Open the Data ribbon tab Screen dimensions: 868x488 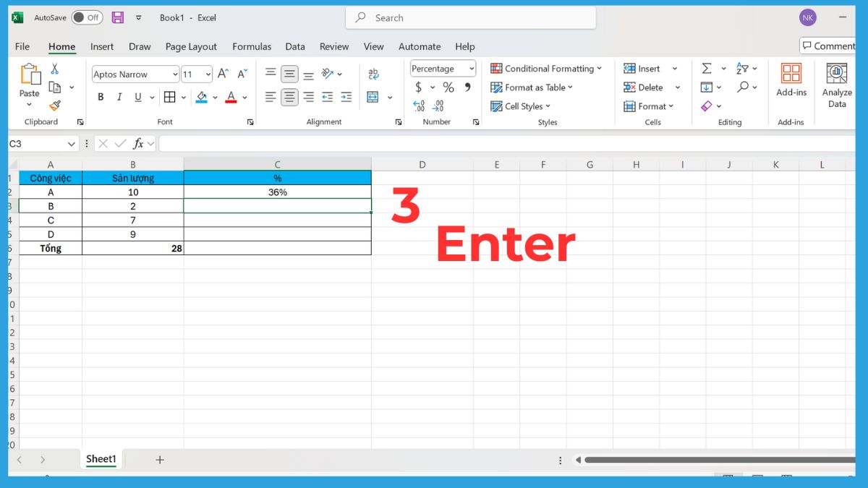pos(295,46)
